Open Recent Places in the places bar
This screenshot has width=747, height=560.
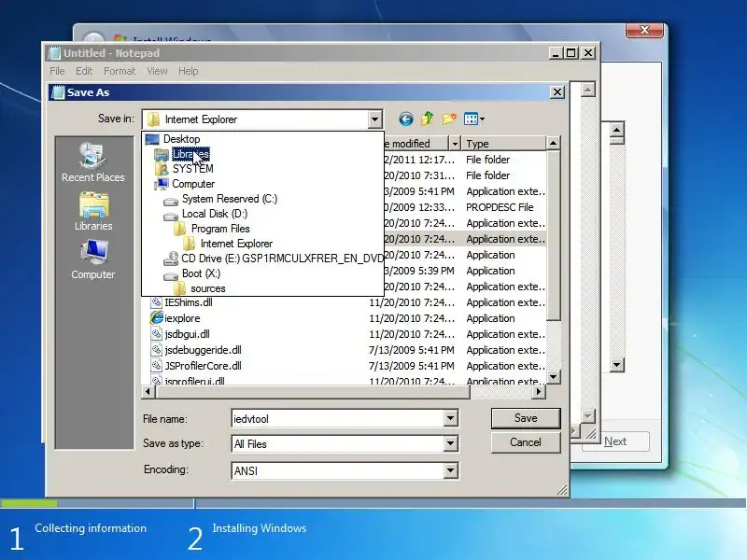pos(92,162)
